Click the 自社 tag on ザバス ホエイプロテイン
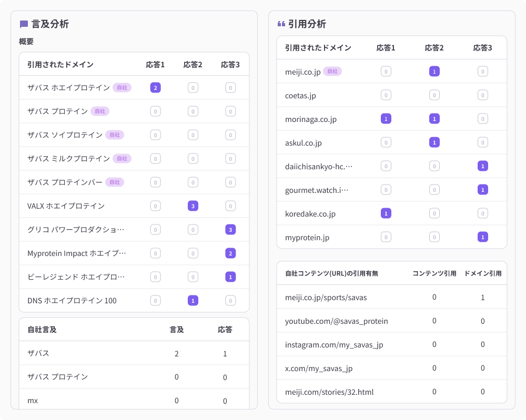Image resolution: width=526 pixels, height=420 pixels. (122, 87)
